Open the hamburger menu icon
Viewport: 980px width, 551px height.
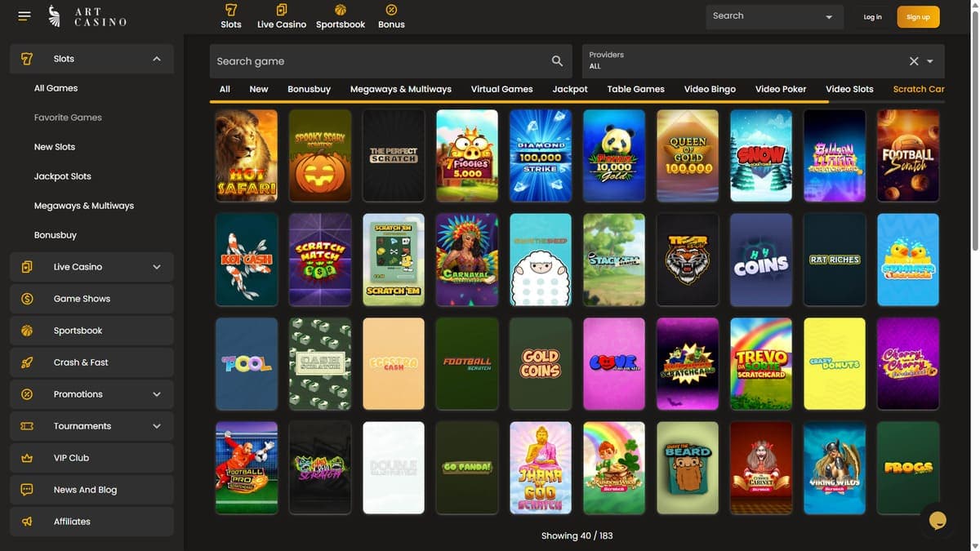point(24,16)
